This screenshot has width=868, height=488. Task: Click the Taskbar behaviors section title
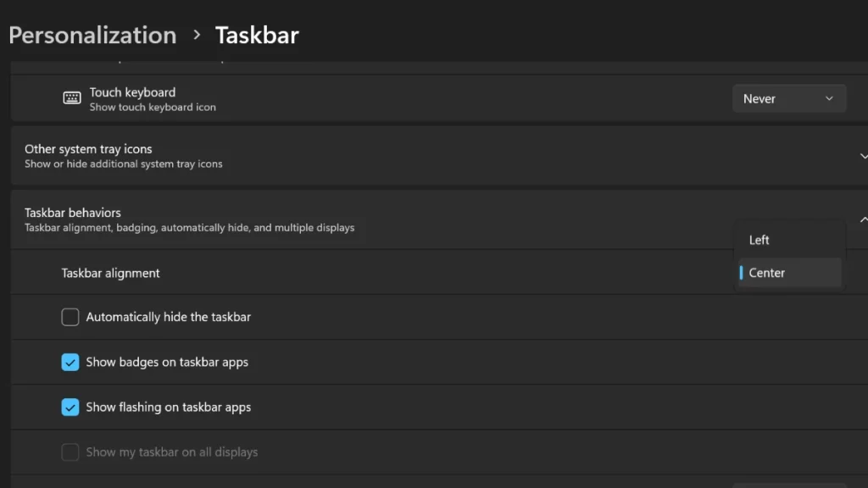click(73, 213)
